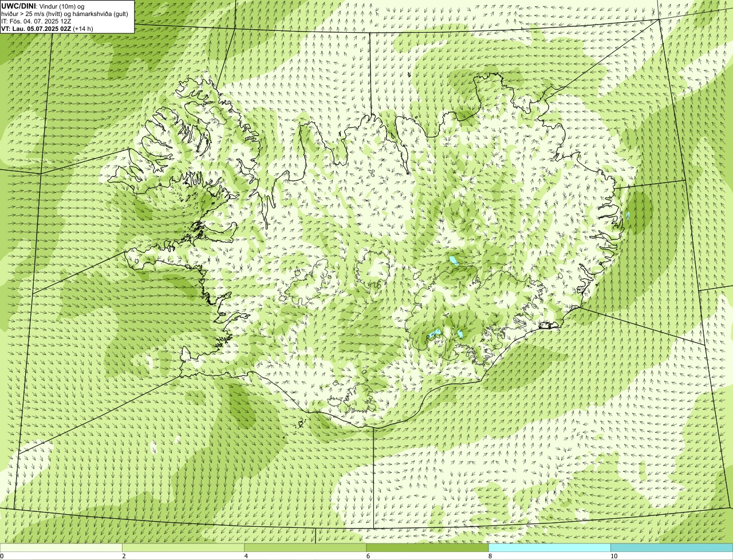This screenshot has height=560, width=733.
Task: Click the legend scale label "2"
Action: [x=124, y=556]
